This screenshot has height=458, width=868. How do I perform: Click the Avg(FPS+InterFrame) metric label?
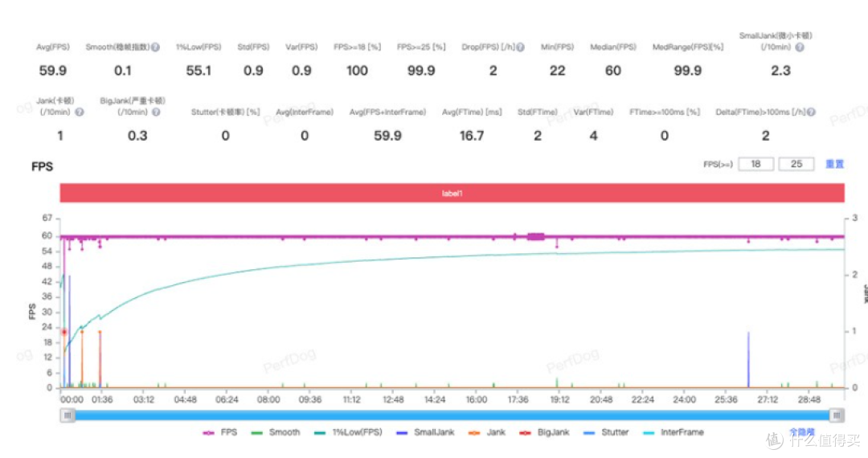pos(387,112)
